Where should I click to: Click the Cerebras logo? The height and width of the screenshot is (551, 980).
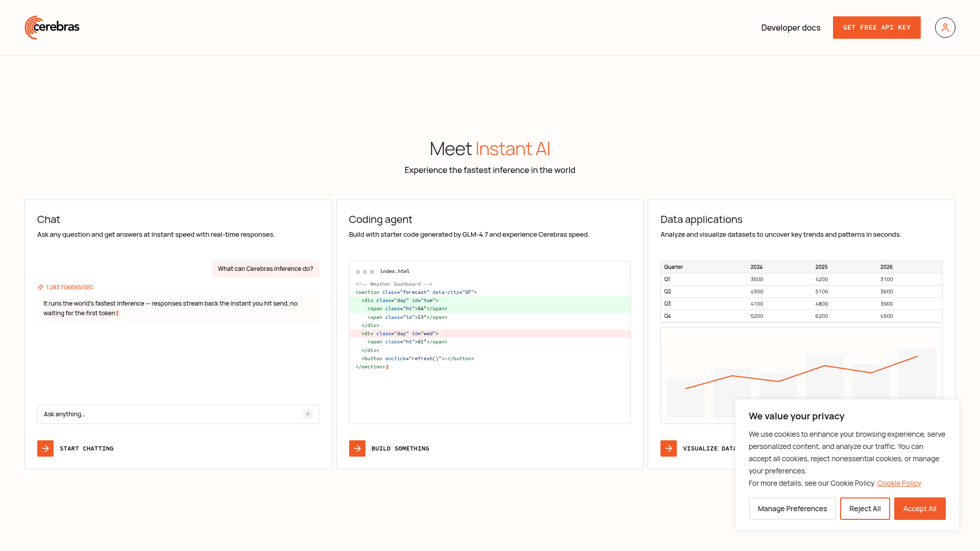[x=52, y=28]
